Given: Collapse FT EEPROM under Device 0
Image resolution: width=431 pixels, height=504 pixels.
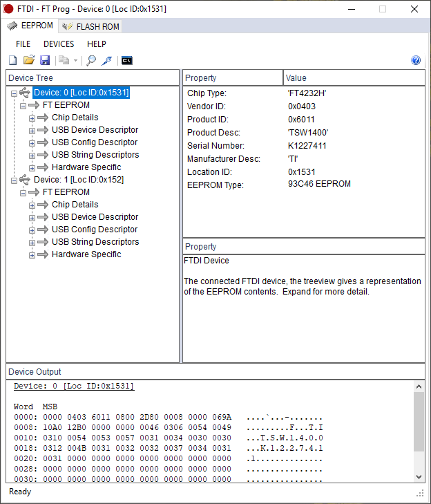Looking at the screenshot, I should (23, 106).
